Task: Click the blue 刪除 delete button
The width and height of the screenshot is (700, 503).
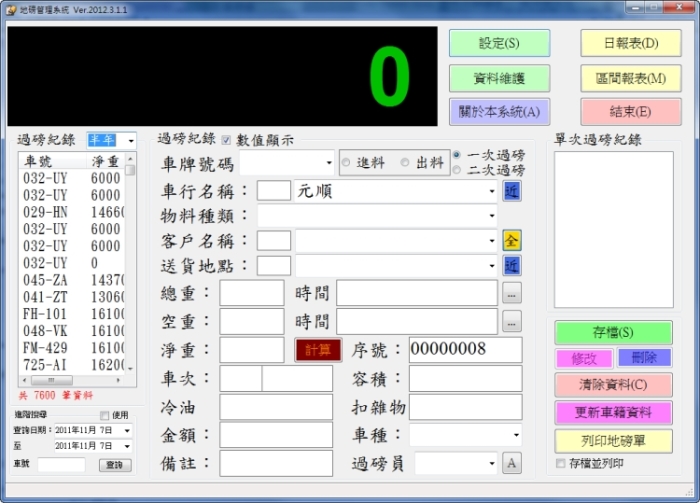Action: tap(644, 358)
